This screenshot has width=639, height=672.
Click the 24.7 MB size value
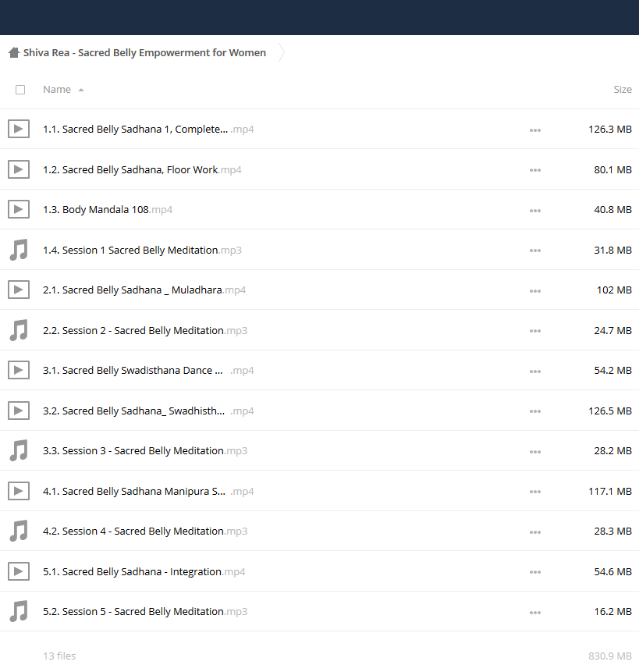[613, 330]
